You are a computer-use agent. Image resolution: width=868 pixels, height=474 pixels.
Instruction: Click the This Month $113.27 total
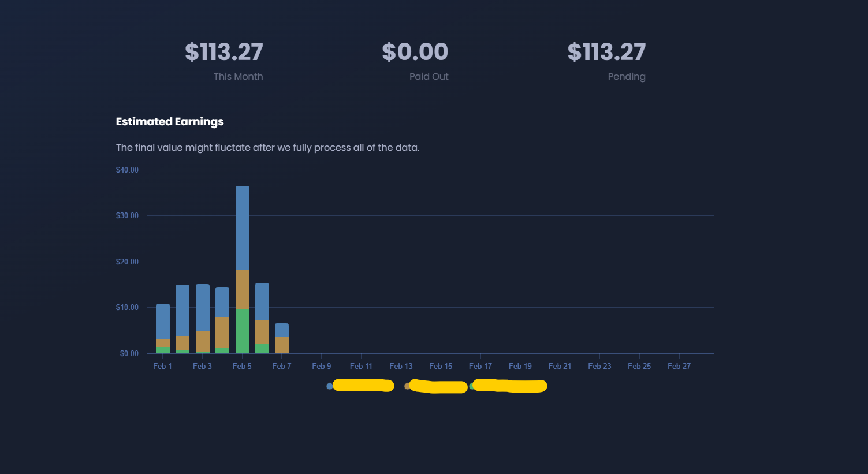click(x=224, y=52)
